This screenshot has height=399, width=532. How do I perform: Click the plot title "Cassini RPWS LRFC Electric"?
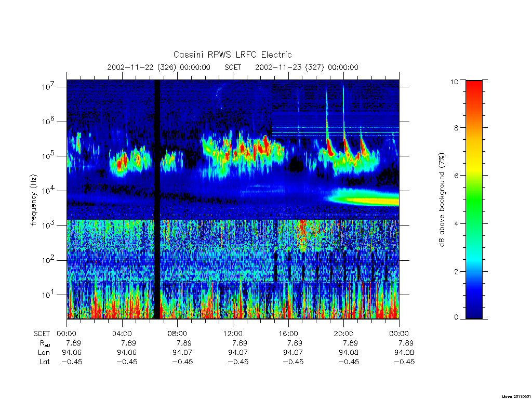pos(232,55)
